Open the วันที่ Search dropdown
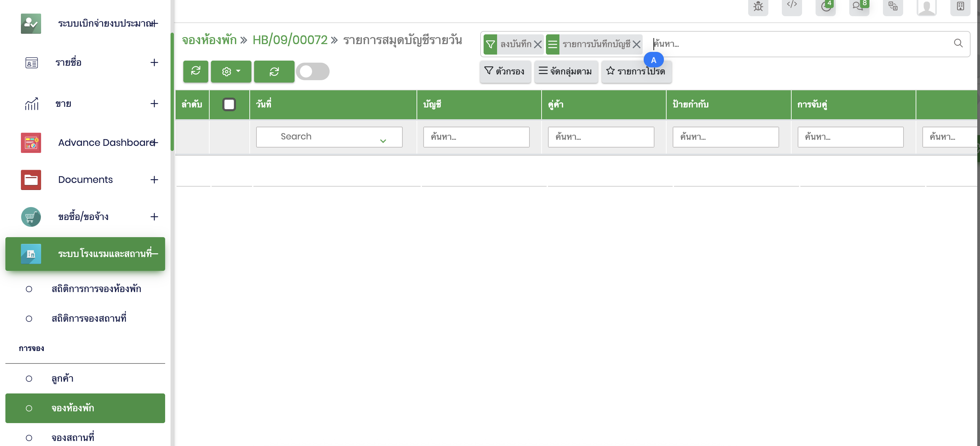This screenshot has height=446, width=980. point(329,137)
